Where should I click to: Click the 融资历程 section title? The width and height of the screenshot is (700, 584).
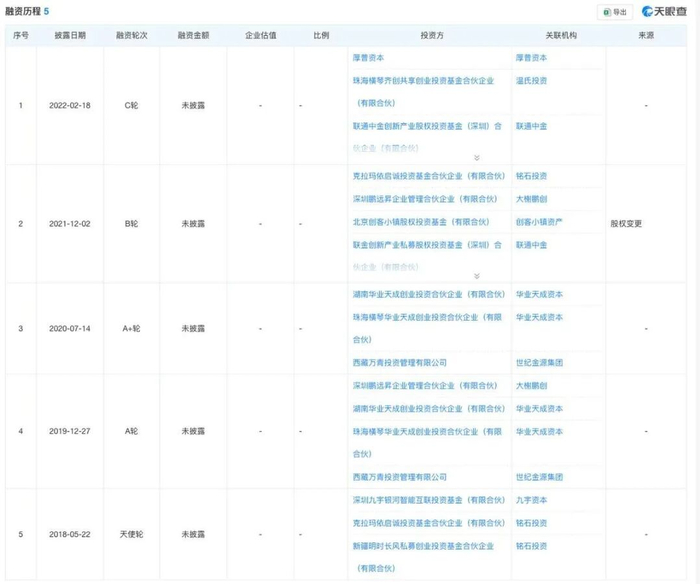click(x=23, y=11)
